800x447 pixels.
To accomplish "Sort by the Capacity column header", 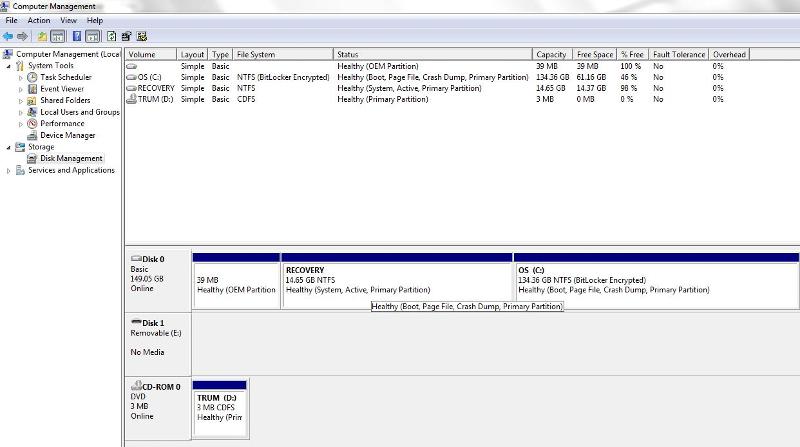I will pos(552,54).
